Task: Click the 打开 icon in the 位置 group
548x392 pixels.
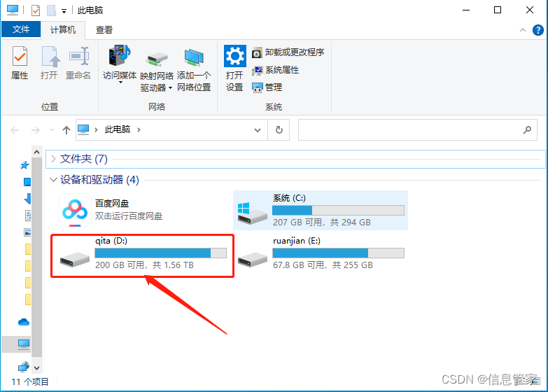Action: (x=50, y=56)
